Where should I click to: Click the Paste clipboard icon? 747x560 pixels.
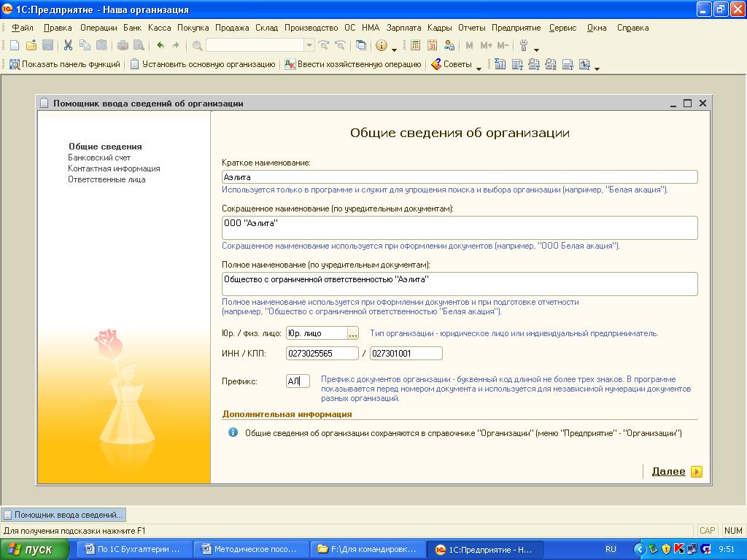(x=101, y=45)
